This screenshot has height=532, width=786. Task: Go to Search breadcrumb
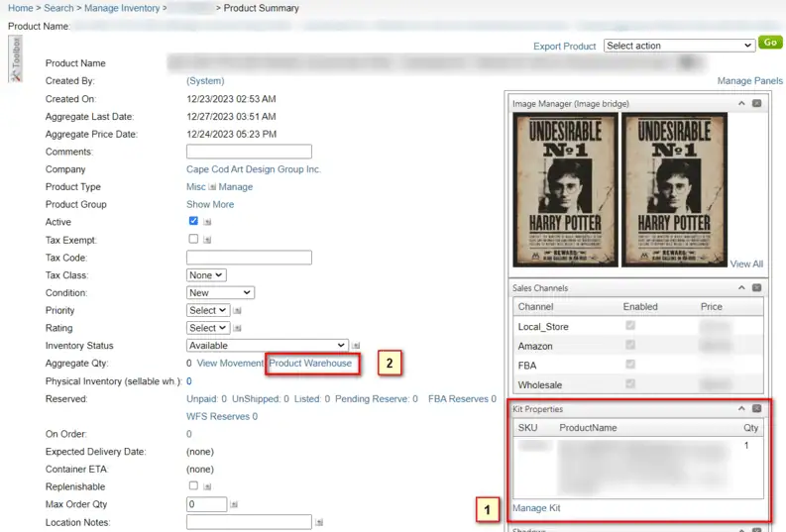tap(58, 8)
